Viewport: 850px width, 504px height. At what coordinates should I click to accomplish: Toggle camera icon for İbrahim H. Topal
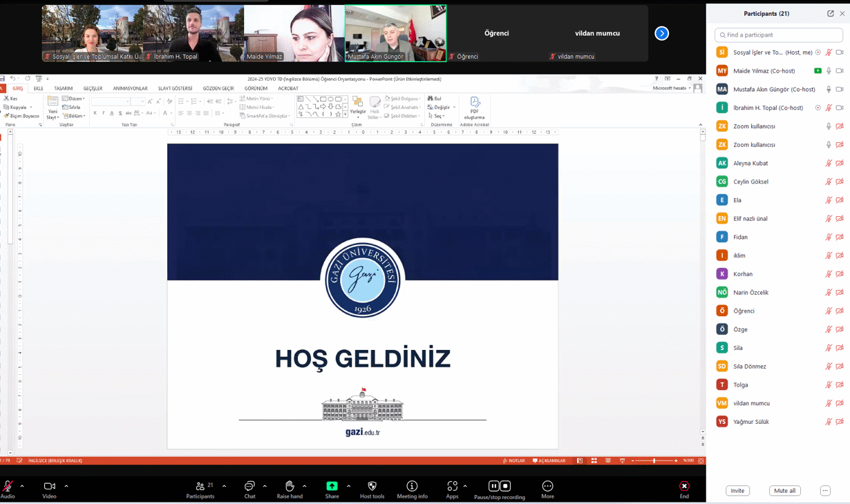840,108
